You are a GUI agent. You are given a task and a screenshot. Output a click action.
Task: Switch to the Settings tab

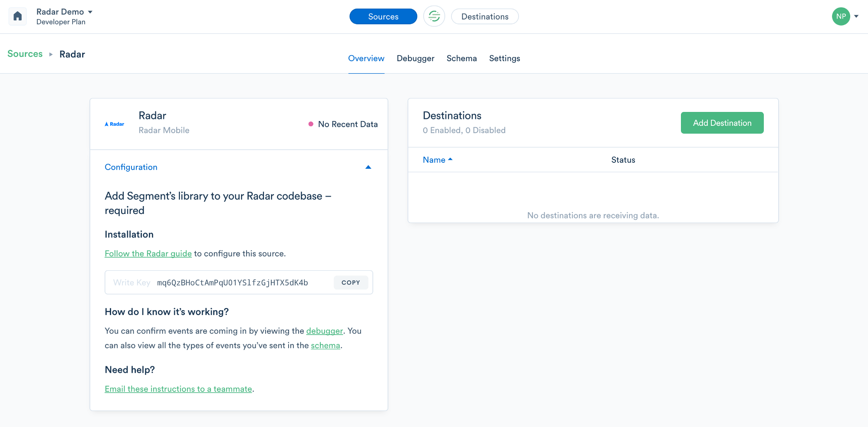(504, 58)
